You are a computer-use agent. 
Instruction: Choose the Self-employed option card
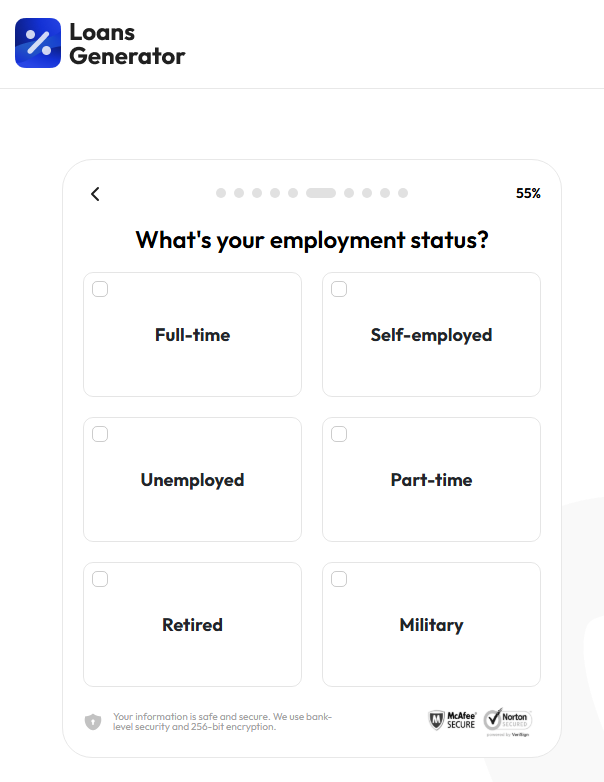pos(431,335)
